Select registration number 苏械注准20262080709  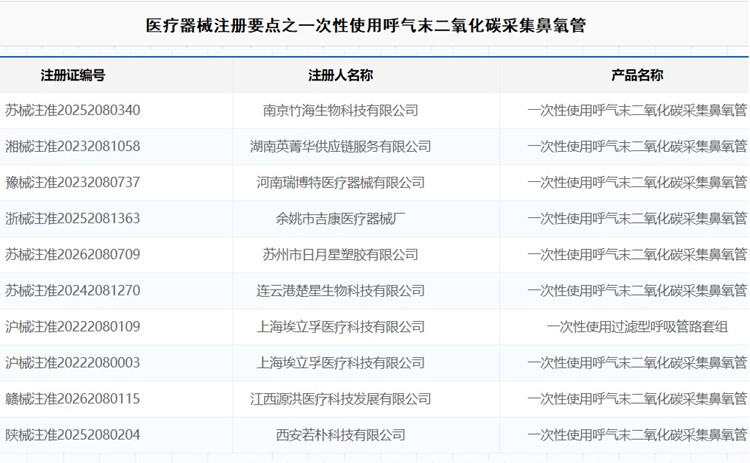tap(73, 254)
